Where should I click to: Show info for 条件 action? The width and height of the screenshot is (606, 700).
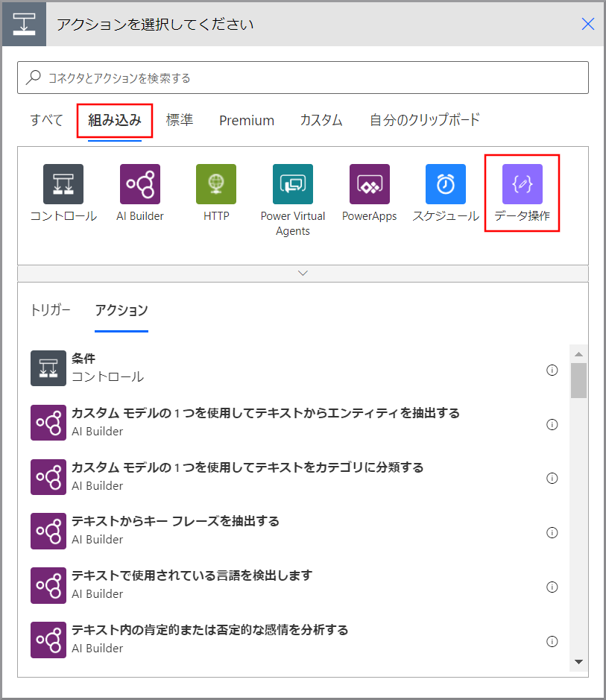pyautogui.click(x=552, y=370)
